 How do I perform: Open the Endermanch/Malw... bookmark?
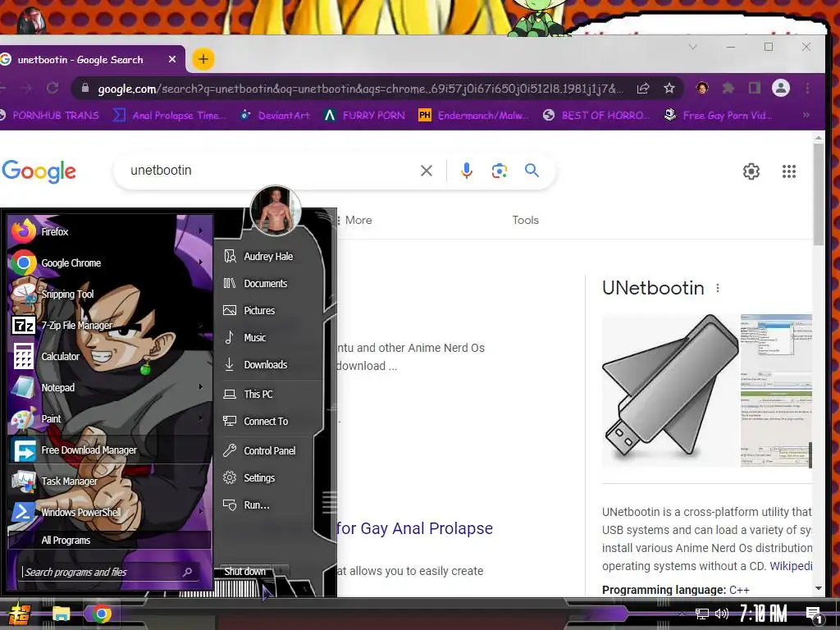coord(474,115)
